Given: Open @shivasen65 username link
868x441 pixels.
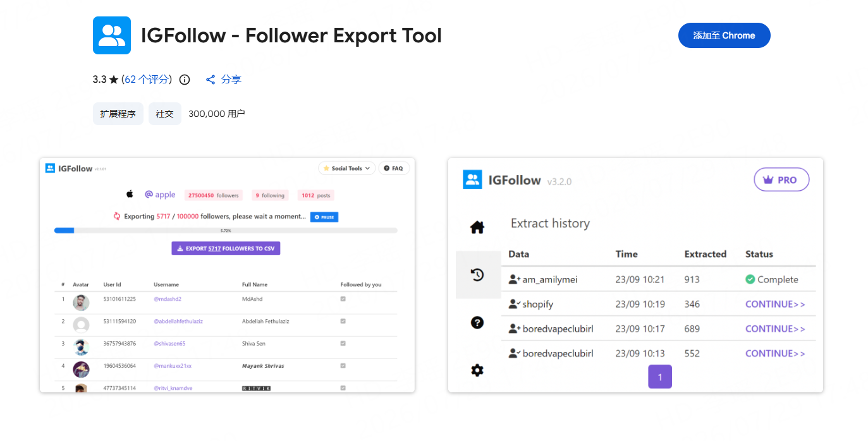Looking at the screenshot, I should pos(169,343).
